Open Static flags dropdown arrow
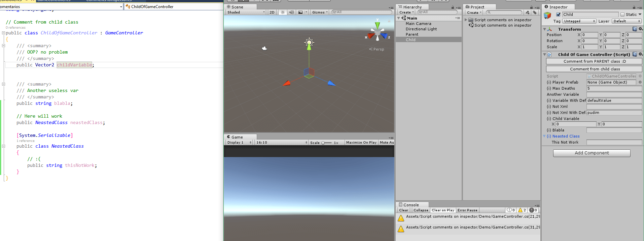Screen dimensions: 644x241 640,14
